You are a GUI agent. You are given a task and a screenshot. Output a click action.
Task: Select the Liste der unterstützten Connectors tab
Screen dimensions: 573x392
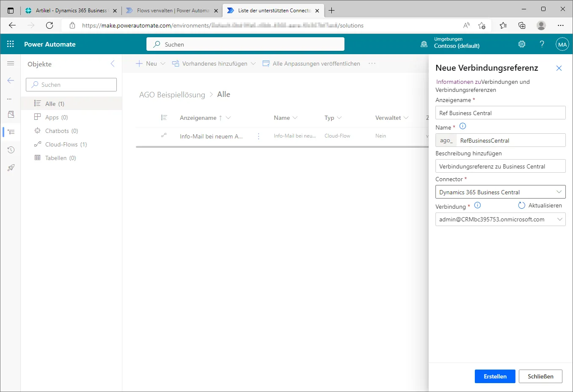click(x=273, y=11)
